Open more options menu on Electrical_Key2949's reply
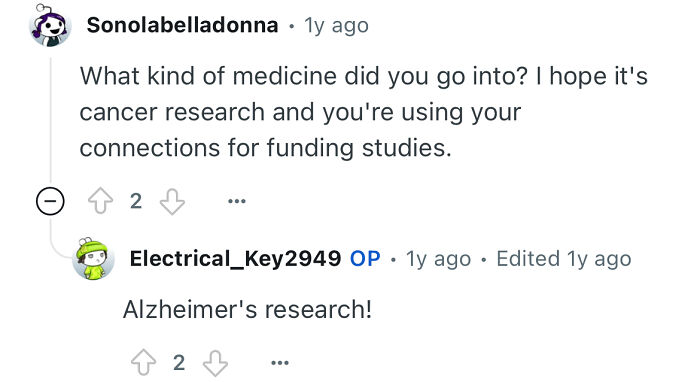 pyautogui.click(x=280, y=362)
